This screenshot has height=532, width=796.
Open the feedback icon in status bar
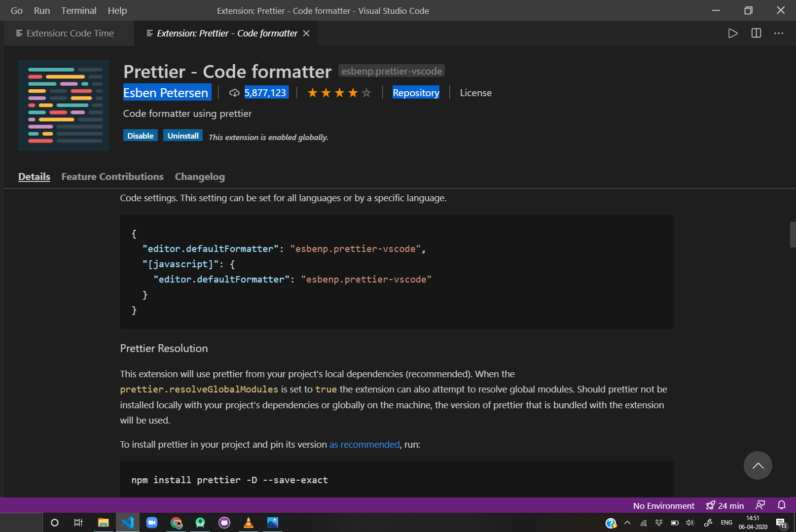coord(760,505)
